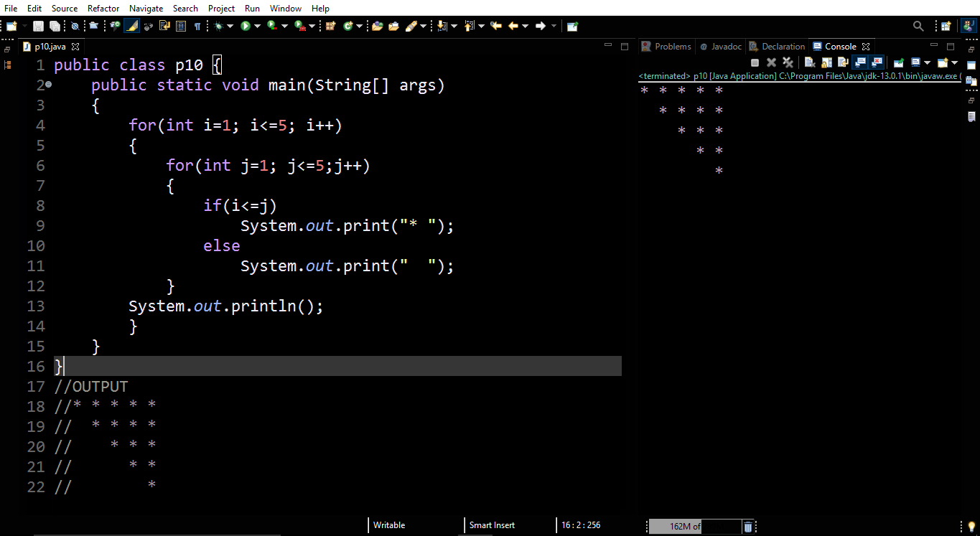
Task: Toggle Show Whitespace Characters in editor
Action: (197, 26)
